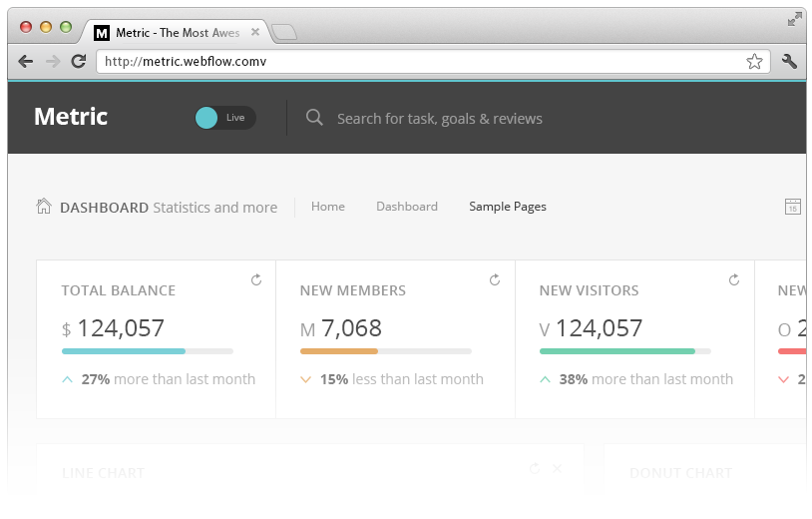The height and width of the screenshot is (519, 812).
Task: Refresh the New Members card
Action: 495,280
